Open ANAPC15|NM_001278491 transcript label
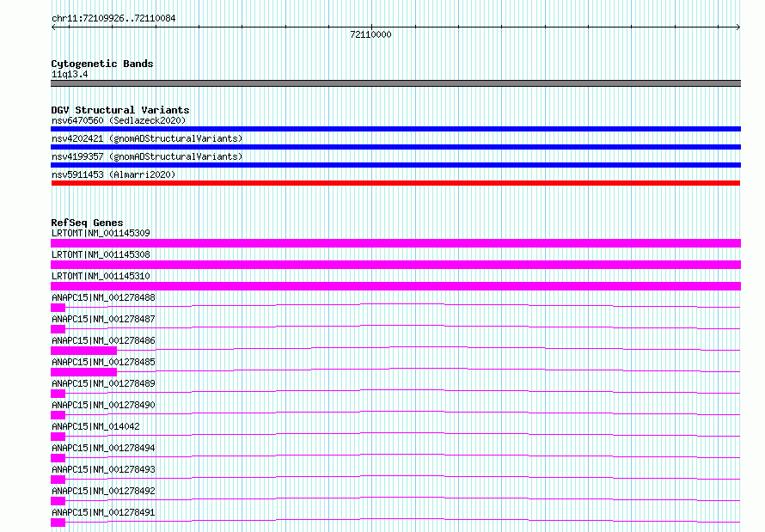 pyautogui.click(x=103, y=512)
